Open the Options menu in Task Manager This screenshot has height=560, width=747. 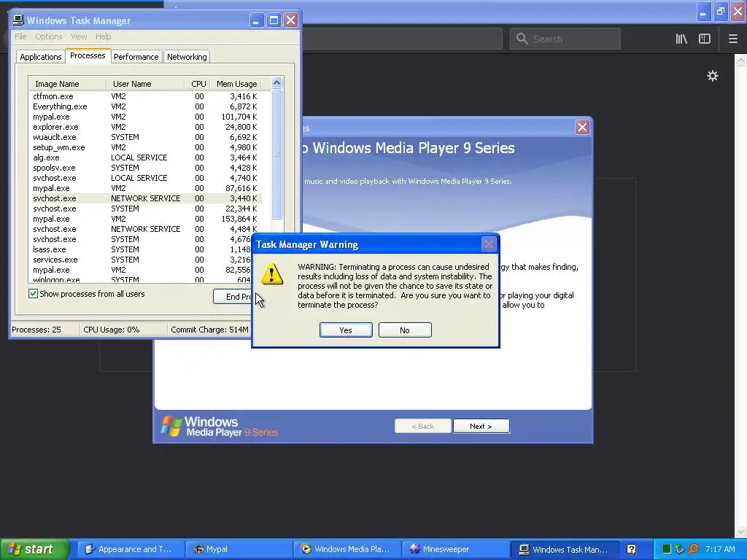(x=49, y=36)
